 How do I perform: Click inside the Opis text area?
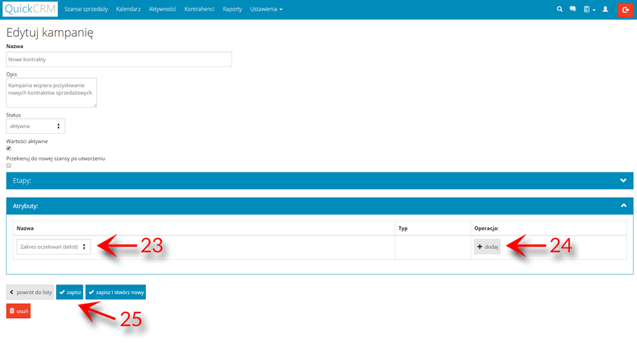click(x=51, y=93)
